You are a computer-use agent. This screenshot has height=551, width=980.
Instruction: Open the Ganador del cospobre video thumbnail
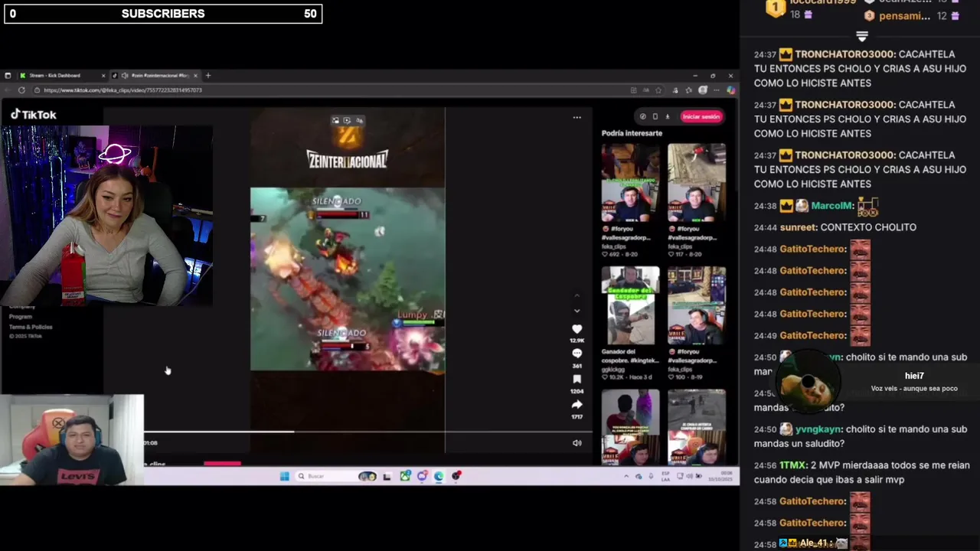[630, 306]
